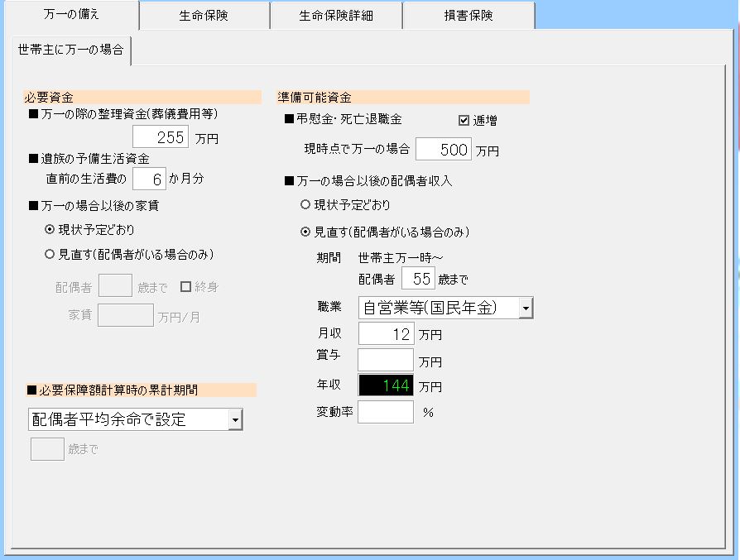Select 現状予定どおり under 万一の場合以後の家賃
740x560 pixels.
coord(50,229)
